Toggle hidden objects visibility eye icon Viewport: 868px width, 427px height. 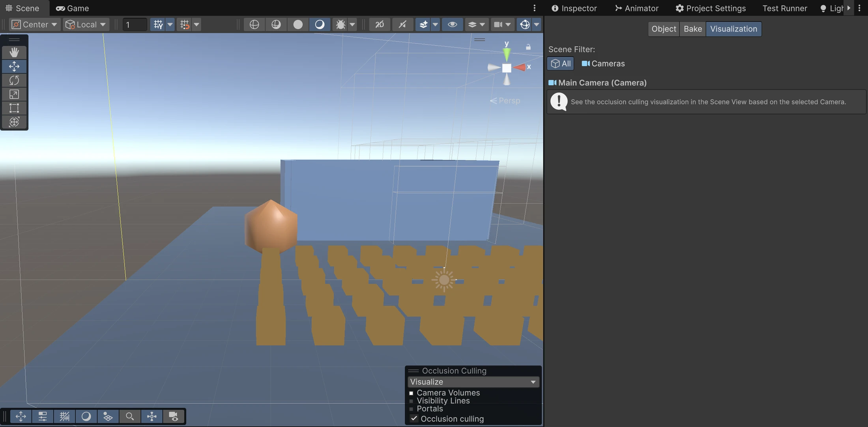(x=453, y=24)
